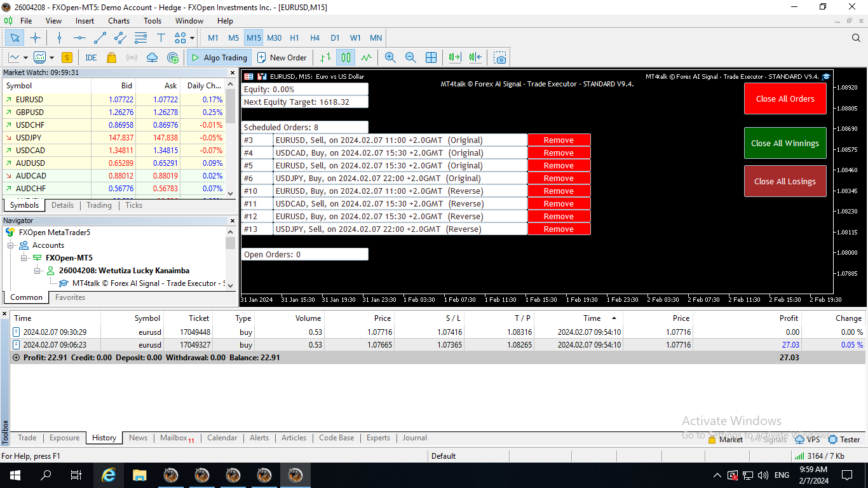Expand the Profit summary row
This screenshot has width=868, height=488.
tap(16, 358)
